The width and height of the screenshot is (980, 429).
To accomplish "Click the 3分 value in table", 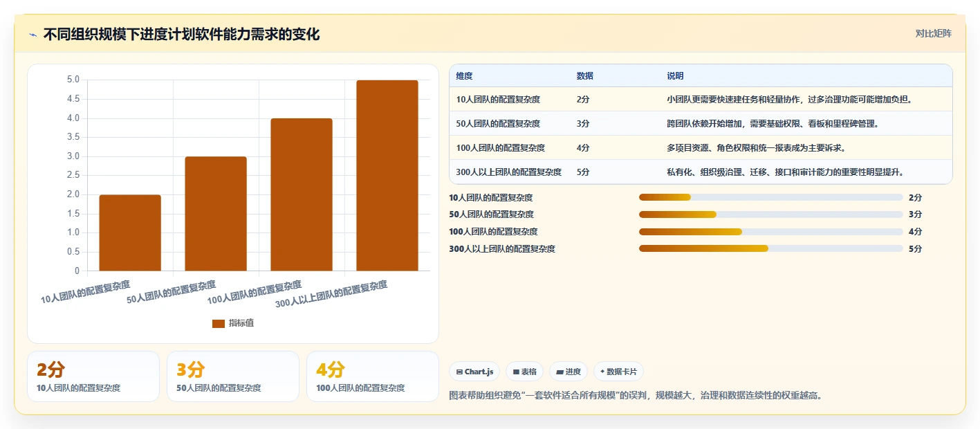I will point(583,124).
